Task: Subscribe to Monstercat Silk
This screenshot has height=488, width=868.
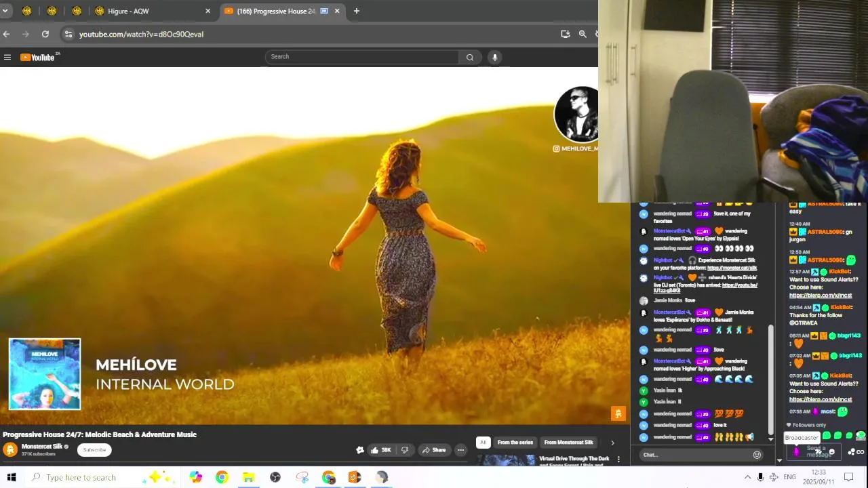Action: point(94,450)
